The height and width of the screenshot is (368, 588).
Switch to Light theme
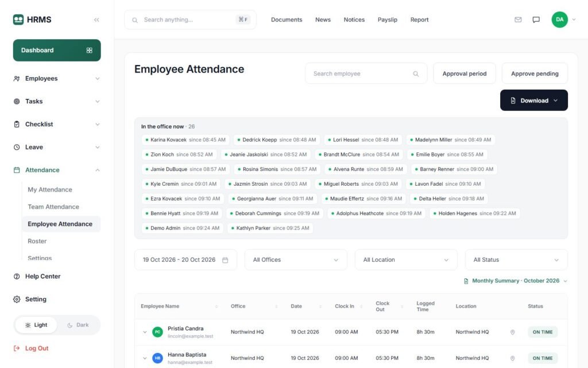click(x=36, y=325)
